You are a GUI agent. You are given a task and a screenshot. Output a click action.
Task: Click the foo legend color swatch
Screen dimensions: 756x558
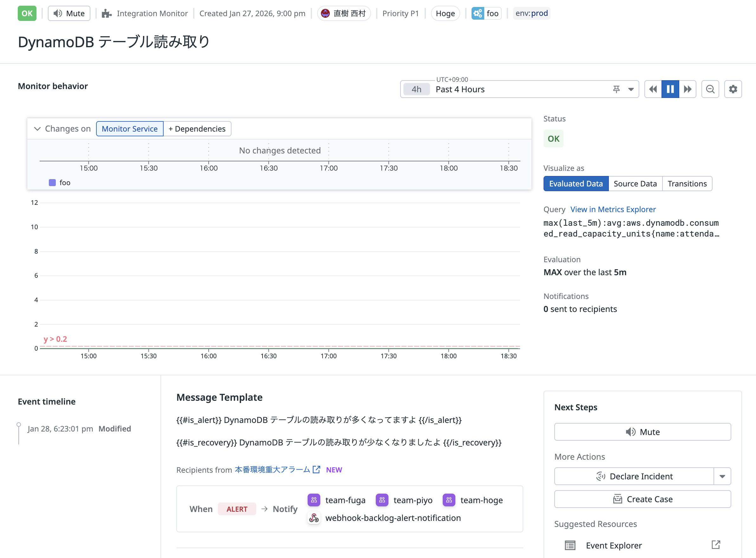(52, 182)
